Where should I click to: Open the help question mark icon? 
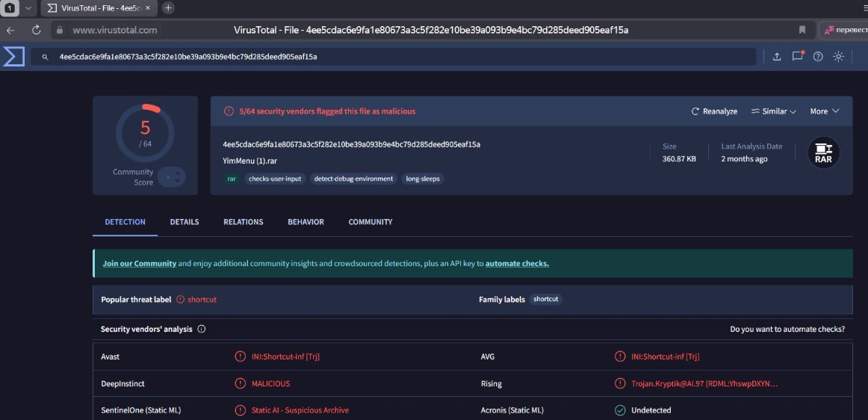[x=818, y=57]
